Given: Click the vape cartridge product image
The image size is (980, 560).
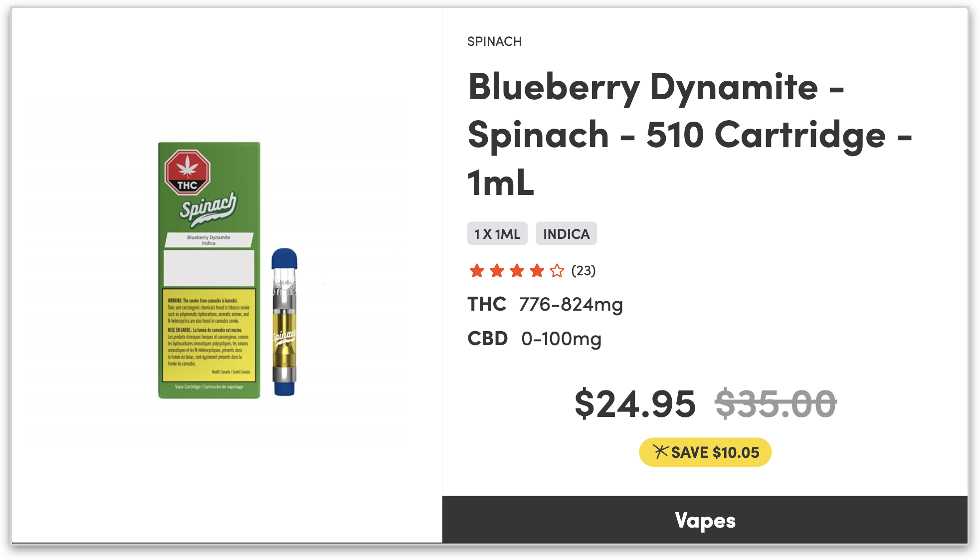Looking at the screenshot, I should click(x=284, y=322).
